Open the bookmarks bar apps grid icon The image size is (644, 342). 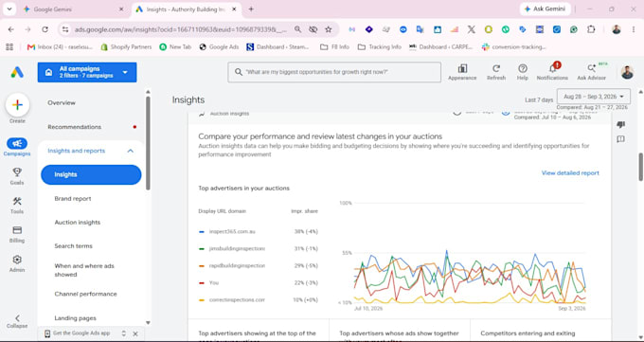click(9, 46)
